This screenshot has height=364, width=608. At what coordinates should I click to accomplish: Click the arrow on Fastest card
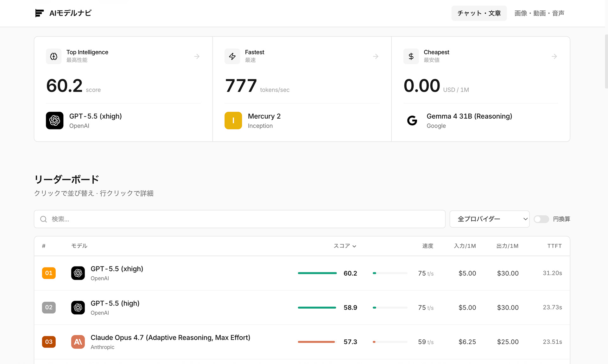[x=376, y=56]
